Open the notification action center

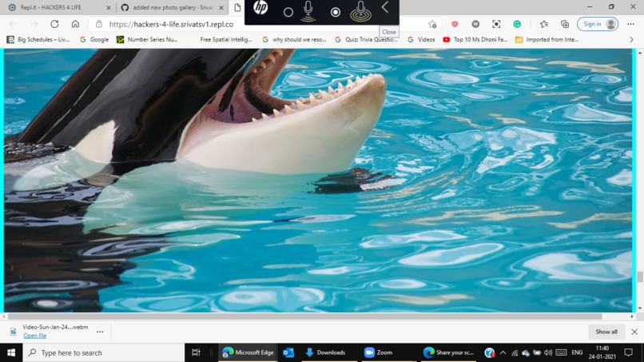628,352
